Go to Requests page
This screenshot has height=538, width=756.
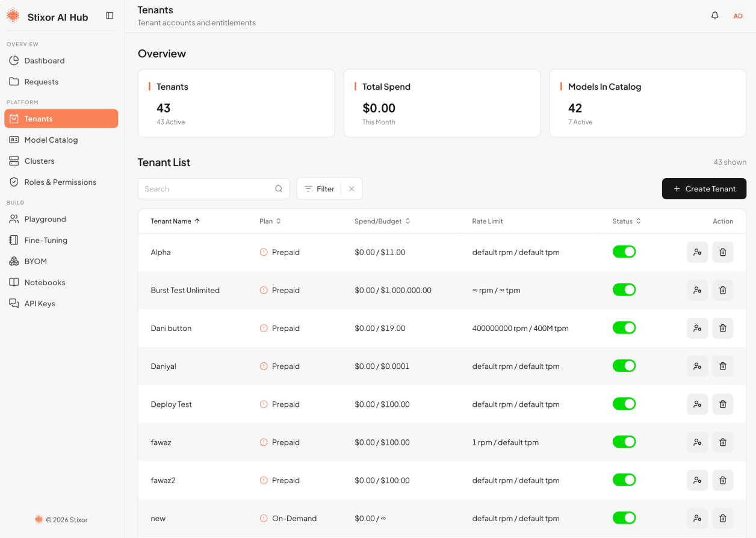tap(61, 82)
